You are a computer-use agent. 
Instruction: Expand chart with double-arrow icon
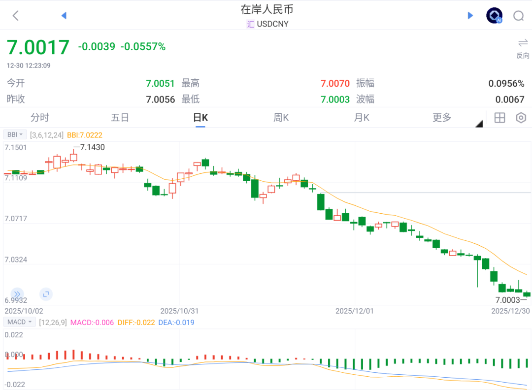(17, 294)
